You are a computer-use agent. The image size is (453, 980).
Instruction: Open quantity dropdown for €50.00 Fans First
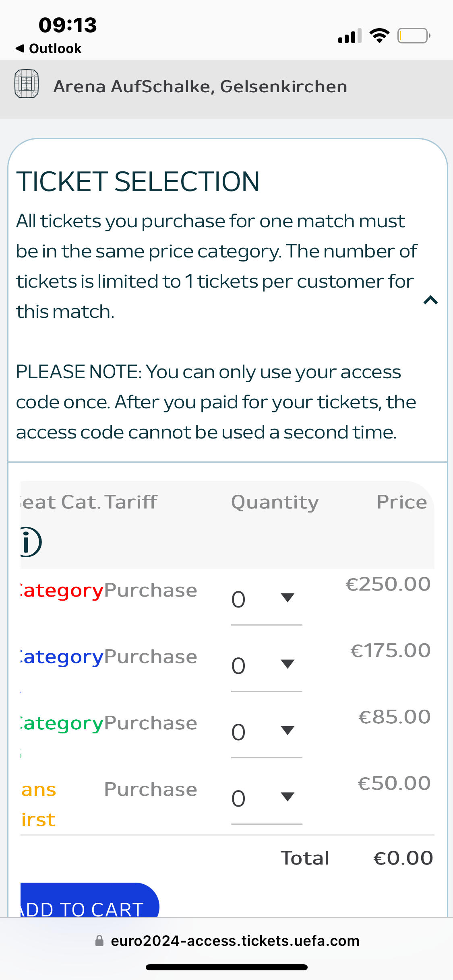pyautogui.click(x=267, y=799)
